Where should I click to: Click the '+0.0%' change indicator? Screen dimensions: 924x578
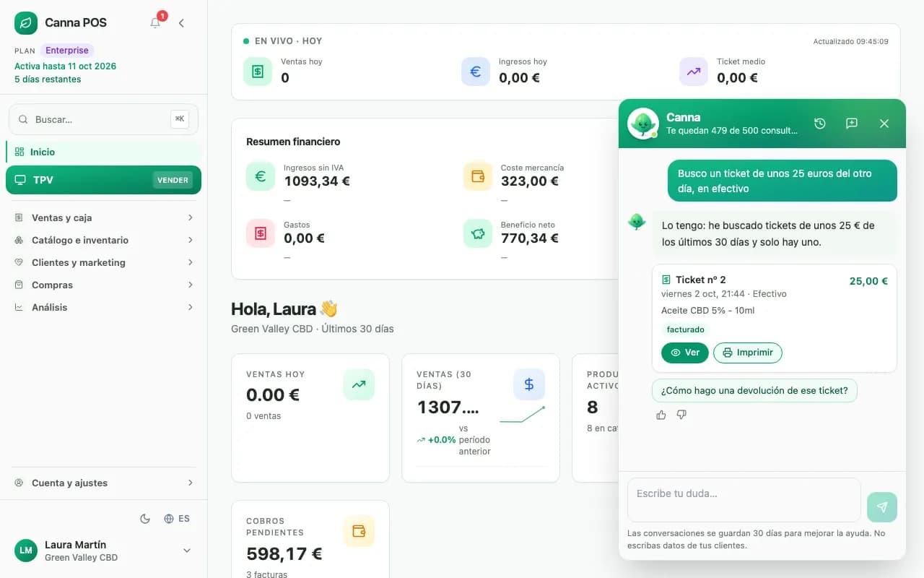436,440
